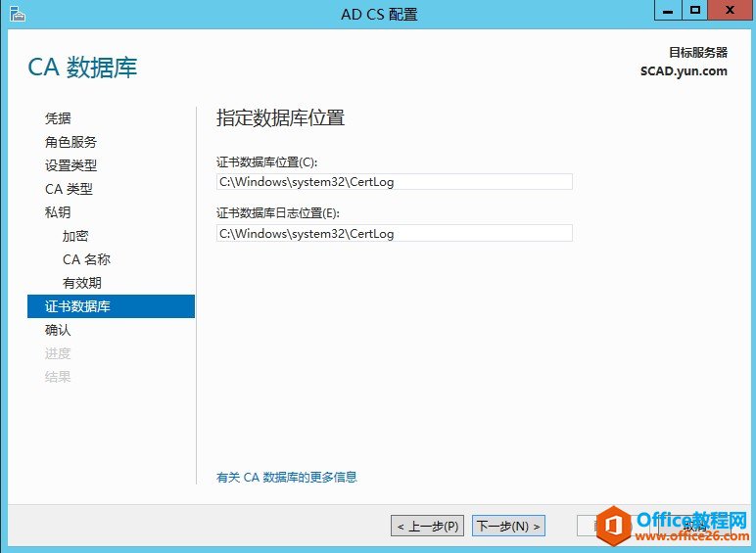The image size is (756, 553).
Task: Click the 证书数据库位置 path field
Action: 394,182
